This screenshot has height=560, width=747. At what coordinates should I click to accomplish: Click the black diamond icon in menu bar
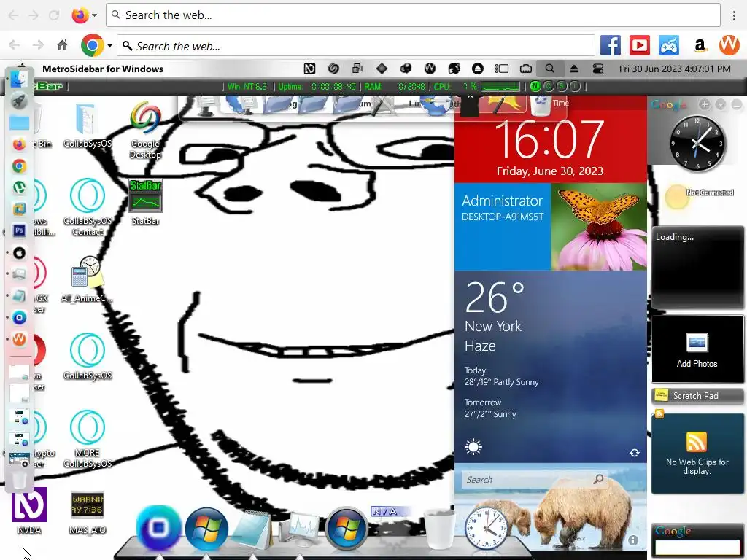(382, 69)
